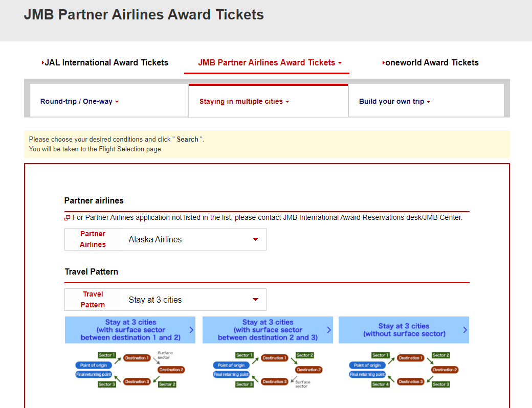
Task: Click the Point of origin node in the first diagram
Action: (94, 365)
